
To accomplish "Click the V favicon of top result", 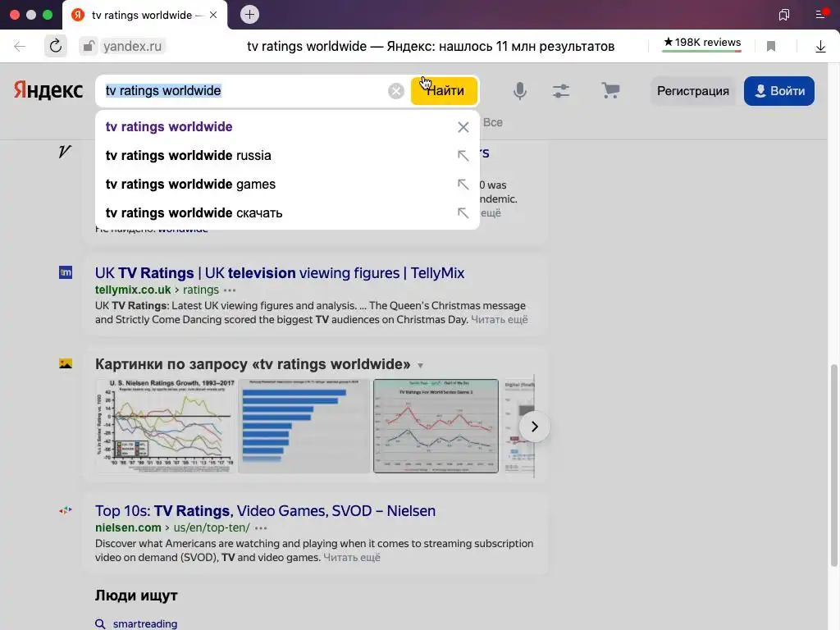I will (65, 152).
